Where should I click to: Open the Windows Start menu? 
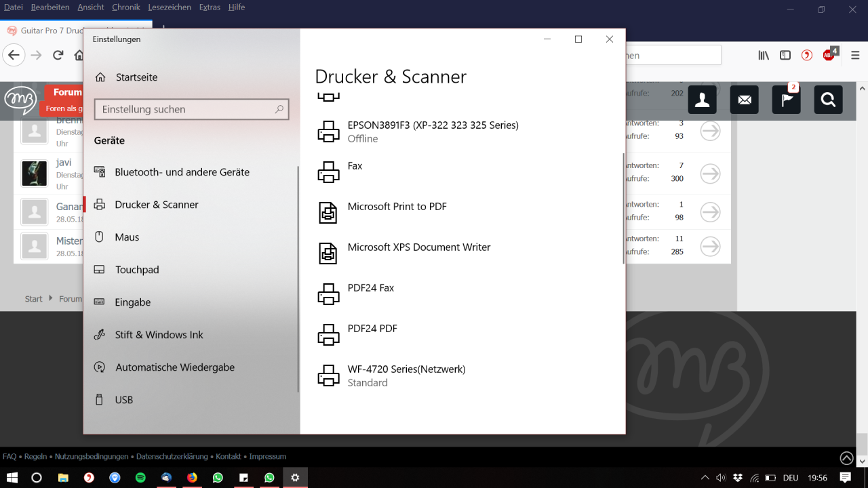[12, 478]
